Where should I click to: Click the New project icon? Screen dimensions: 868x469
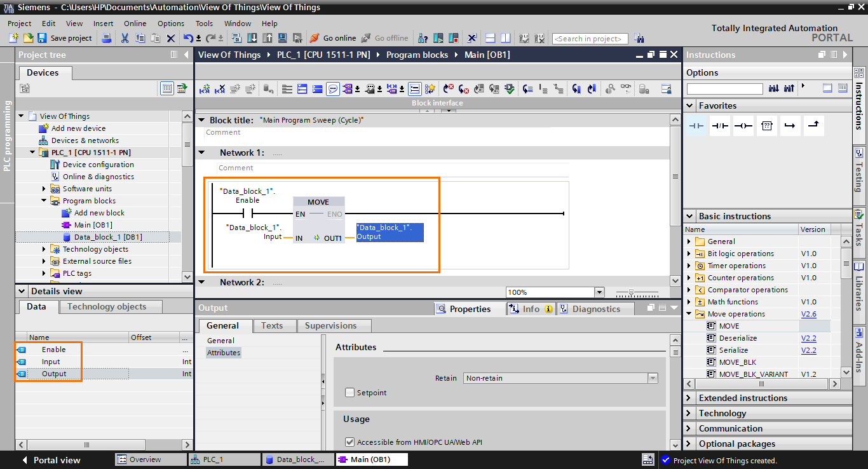pos(14,38)
